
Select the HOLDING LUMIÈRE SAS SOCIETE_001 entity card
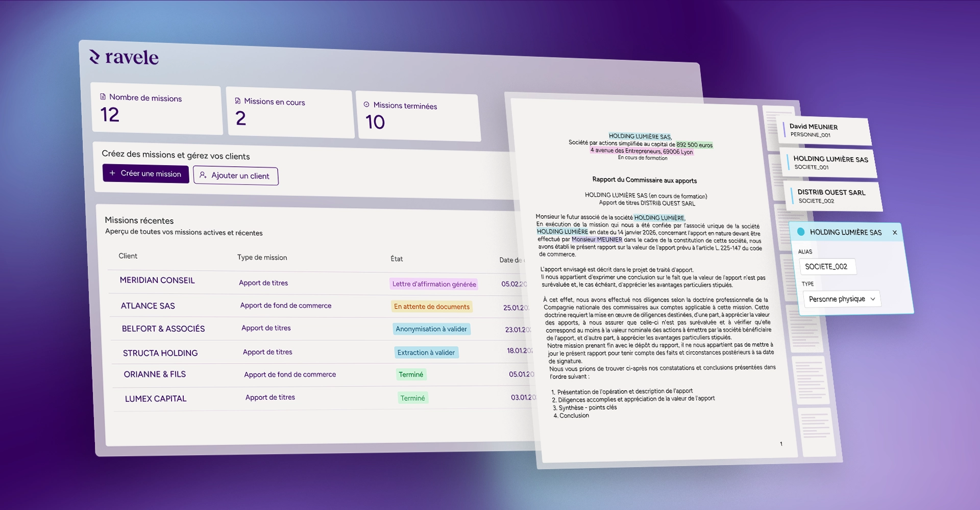pos(829,163)
